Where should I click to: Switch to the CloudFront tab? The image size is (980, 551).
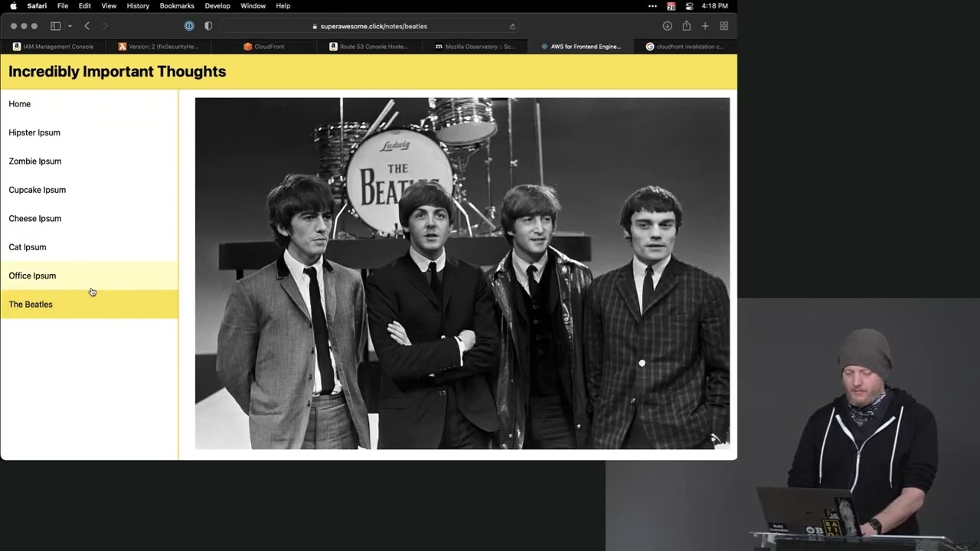(263, 47)
